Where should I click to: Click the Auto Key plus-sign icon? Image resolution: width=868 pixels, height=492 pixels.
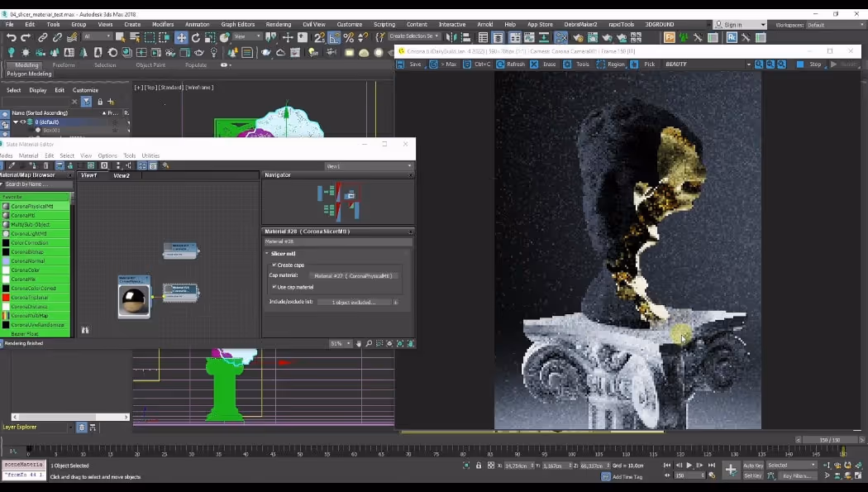tap(731, 470)
